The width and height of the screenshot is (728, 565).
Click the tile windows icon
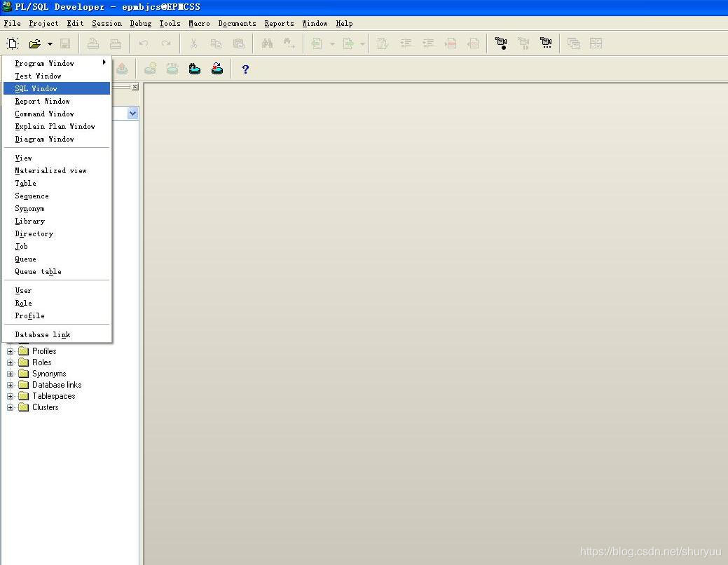click(596, 43)
